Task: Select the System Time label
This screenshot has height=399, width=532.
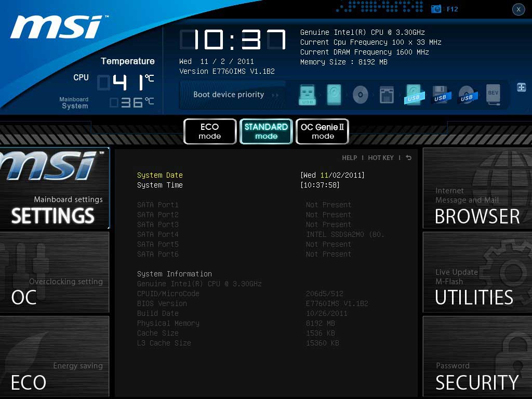Action: 160,185
